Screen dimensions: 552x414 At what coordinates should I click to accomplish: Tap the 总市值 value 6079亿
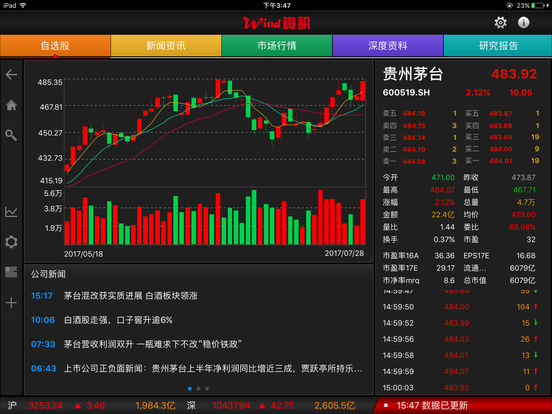(522, 281)
